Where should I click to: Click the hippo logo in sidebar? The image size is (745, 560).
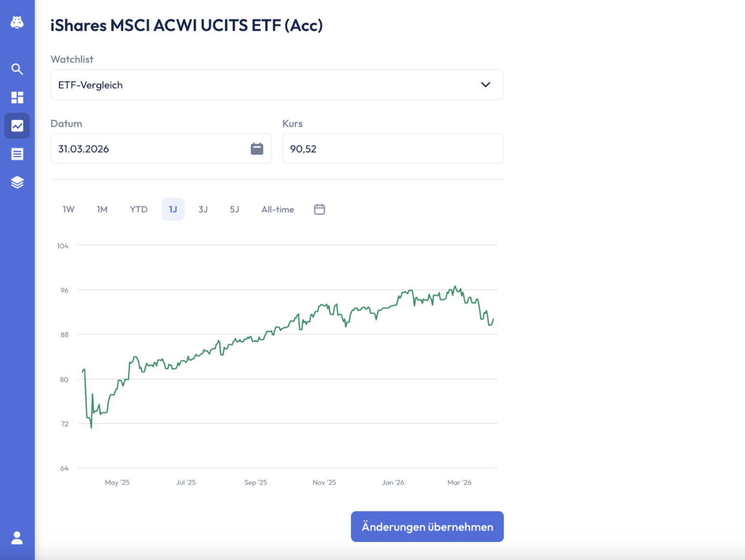click(17, 22)
